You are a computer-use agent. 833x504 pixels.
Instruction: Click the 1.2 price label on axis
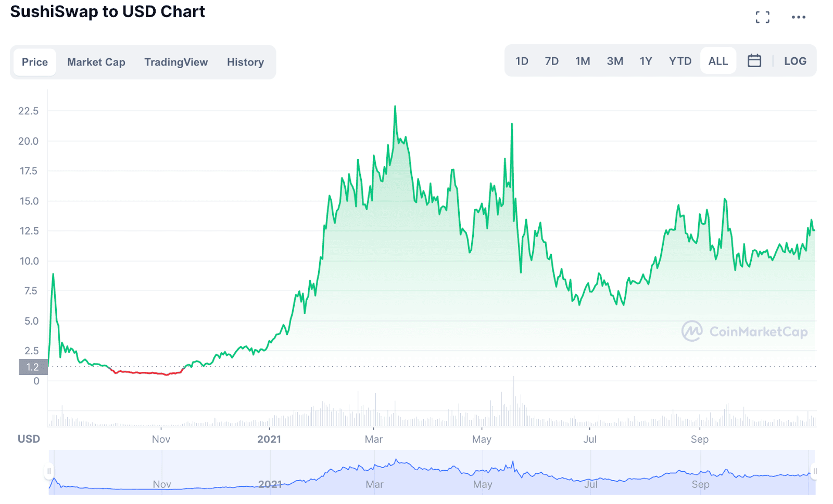[33, 367]
